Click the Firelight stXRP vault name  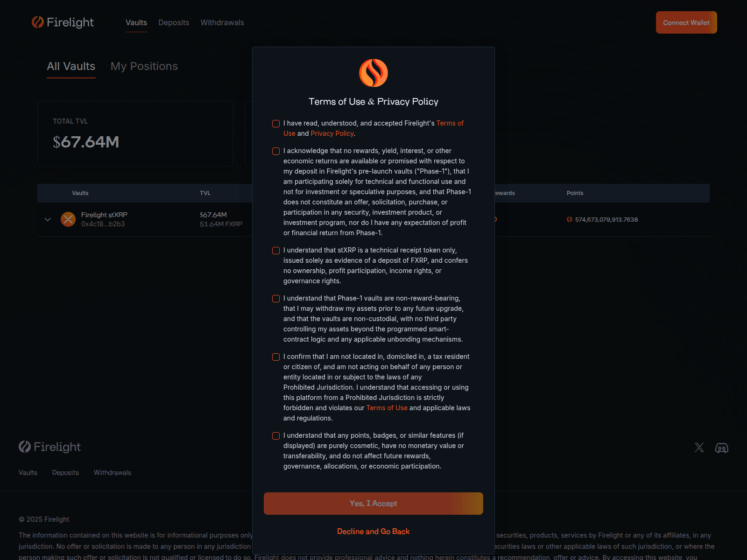(104, 215)
